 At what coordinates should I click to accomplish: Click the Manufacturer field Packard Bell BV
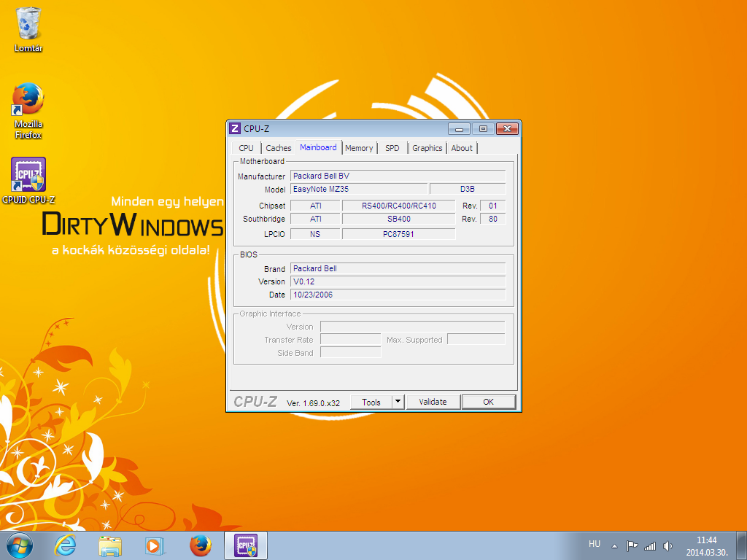click(x=398, y=176)
